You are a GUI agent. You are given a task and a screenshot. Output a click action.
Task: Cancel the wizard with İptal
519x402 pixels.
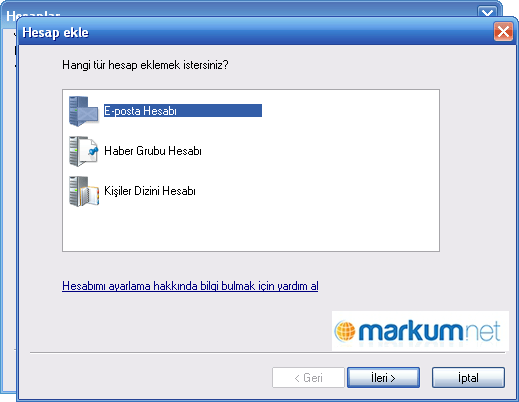(468, 378)
